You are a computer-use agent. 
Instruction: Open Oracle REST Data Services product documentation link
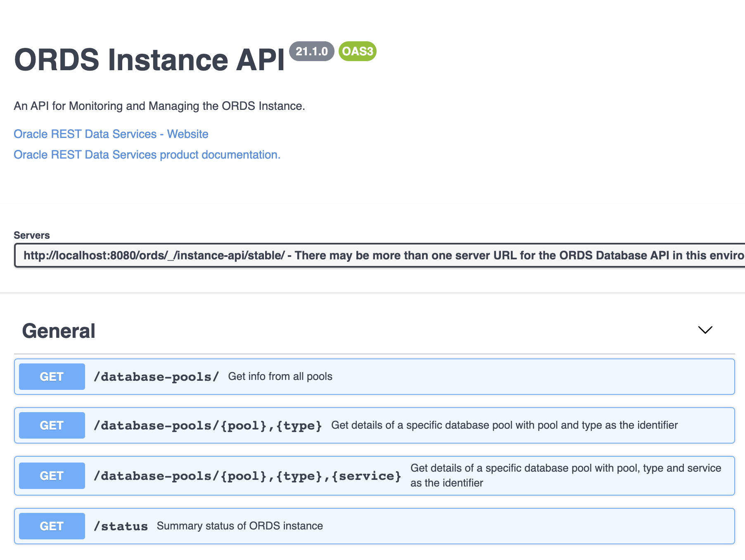[147, 154]
